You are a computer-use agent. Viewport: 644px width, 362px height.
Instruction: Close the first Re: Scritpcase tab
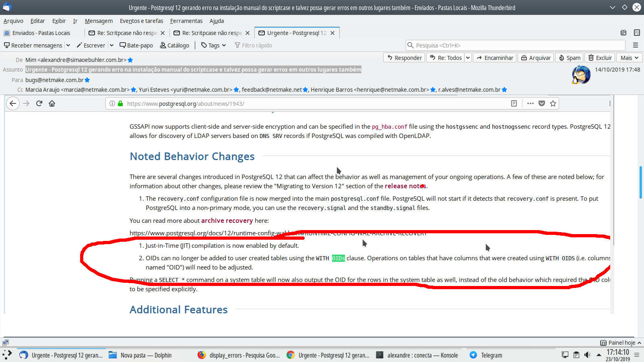[x=163, y=33]
